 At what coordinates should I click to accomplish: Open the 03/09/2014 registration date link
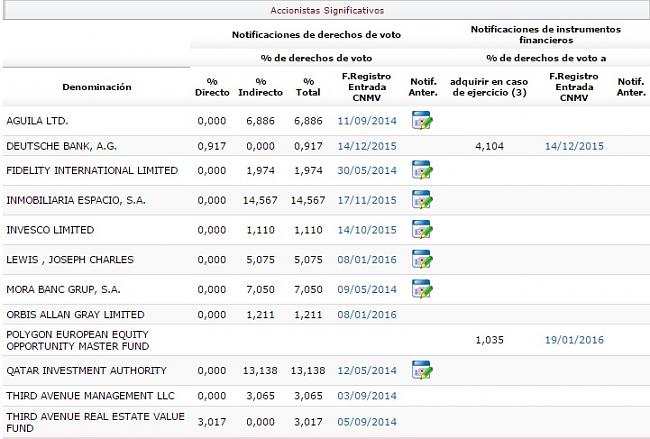point(367,396)
